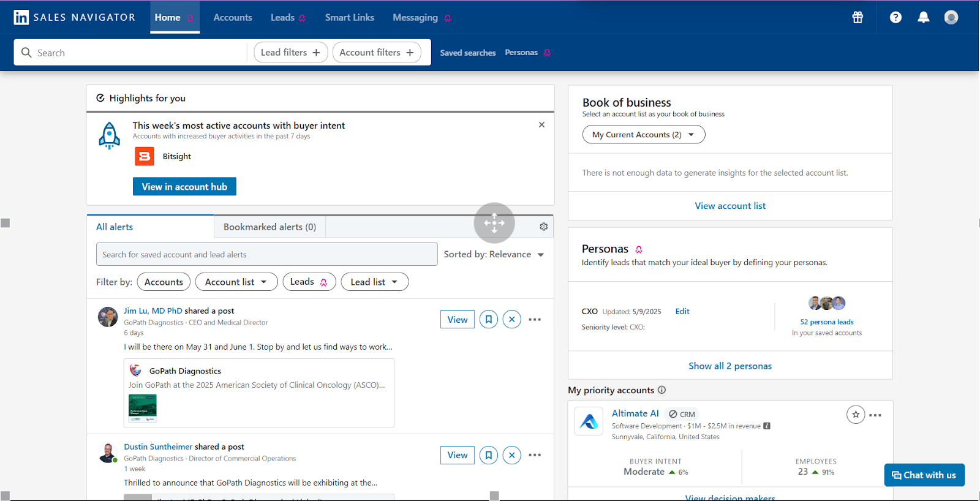This screenshot has height=501, width=980.
Task: Click the Highlights for you refresh icon
Action: [x=100, y=98]
